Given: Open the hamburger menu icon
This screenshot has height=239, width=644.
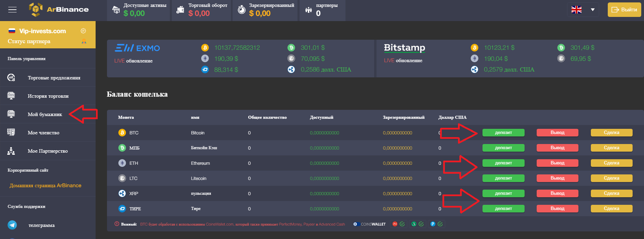Looking at the screenshot, I should 12,10.
